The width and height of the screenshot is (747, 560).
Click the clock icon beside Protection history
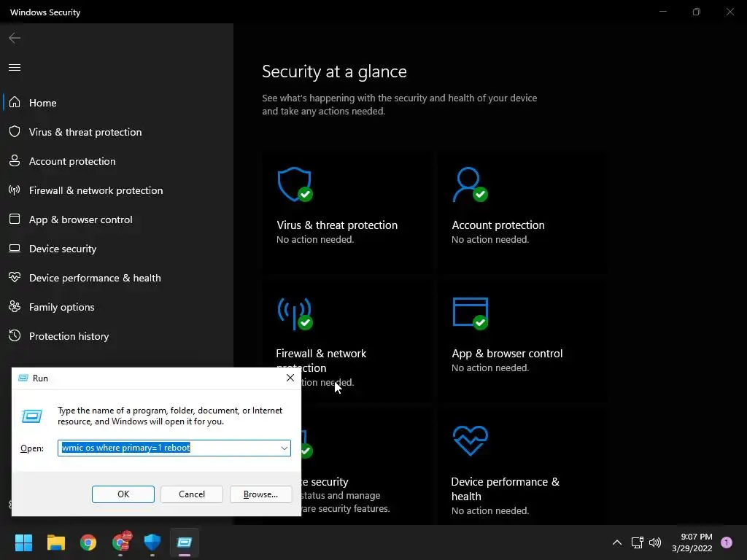[15, 335]
